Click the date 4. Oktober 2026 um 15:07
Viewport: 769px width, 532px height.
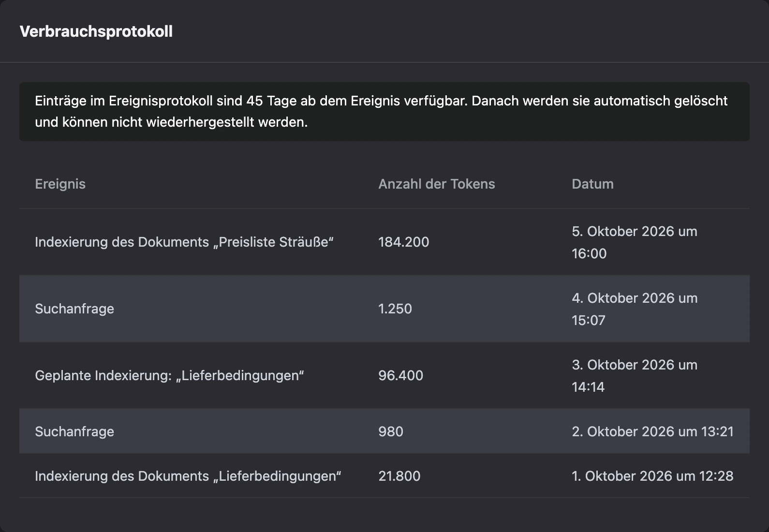[x=635, y=309]
